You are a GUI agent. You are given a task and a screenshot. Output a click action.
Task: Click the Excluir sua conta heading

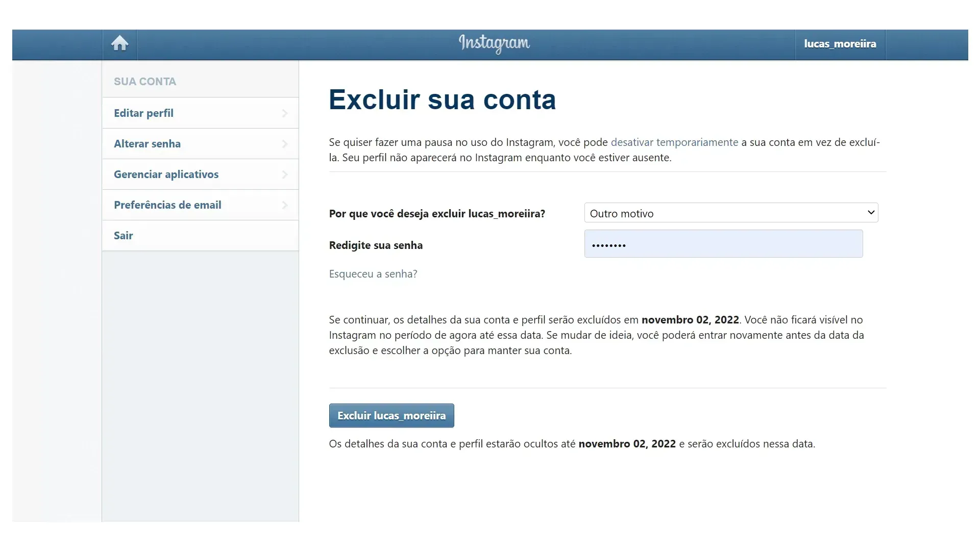[x=442, y=99]
